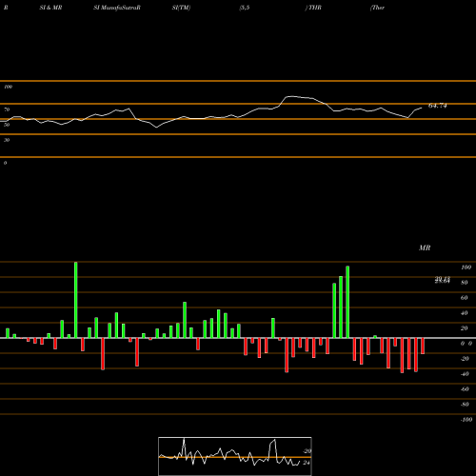Screen dimensions: 476x476
Task: Click the "-29" value in mini chart
Action: click(307, 451)
